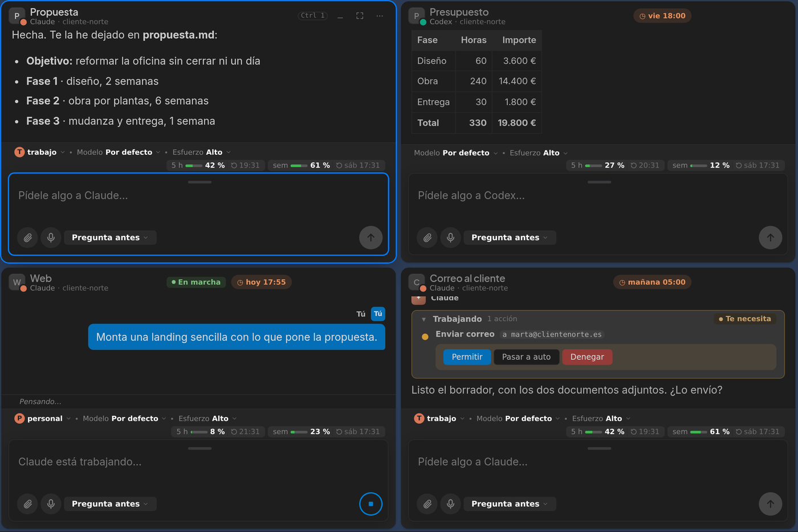Image resolution: width=798 pixels, height=532 pixels.
Task: Open the Esfuerzo Alto dropdown in Presupuesto
Action: click(539, 153)
